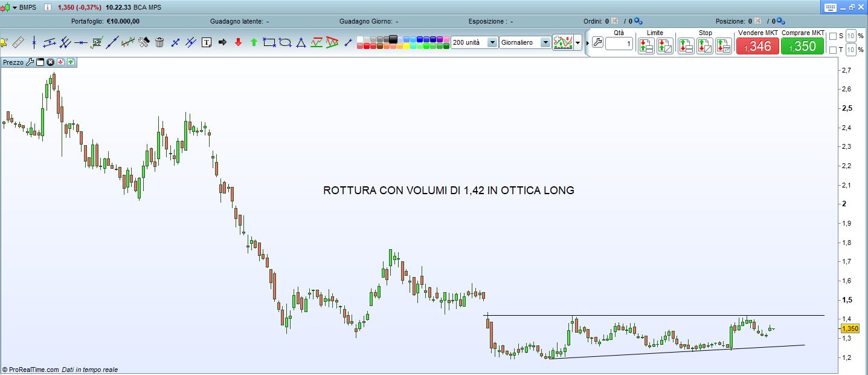The width and height of the screenshot is (868, 375).
Task: Select the ruler measurement tool
Action: 18,42
